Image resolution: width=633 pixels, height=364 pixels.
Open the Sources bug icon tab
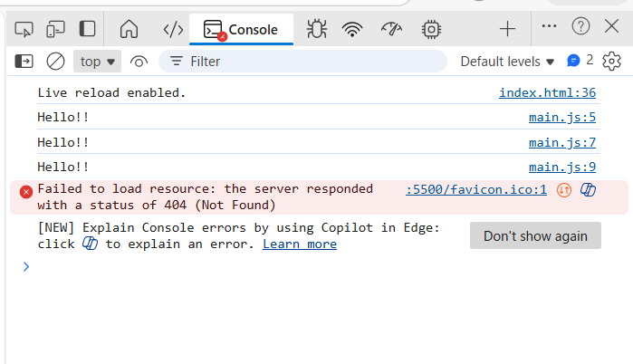click(x=316, y=30)
